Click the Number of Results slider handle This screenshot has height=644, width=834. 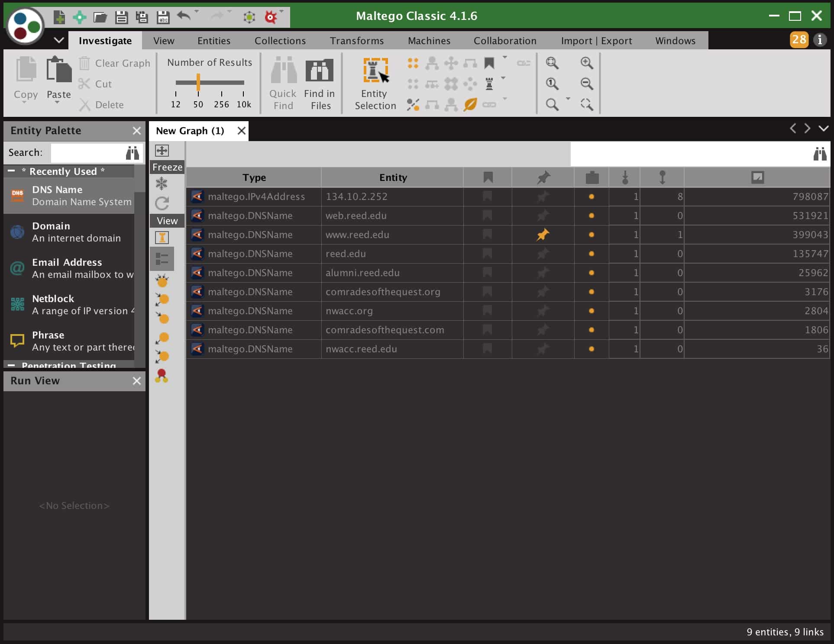point(198,82)
